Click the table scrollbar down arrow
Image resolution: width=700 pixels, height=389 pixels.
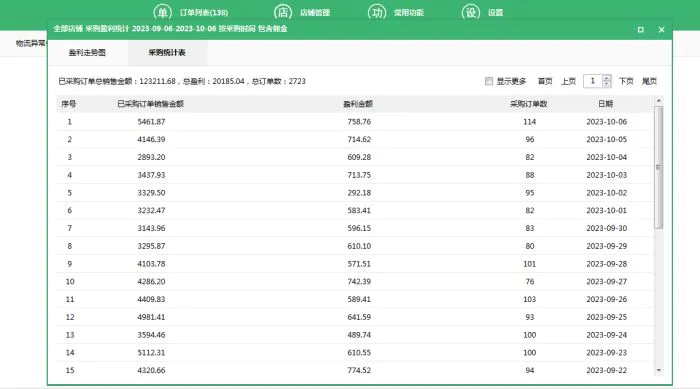[x=658, y=370]
